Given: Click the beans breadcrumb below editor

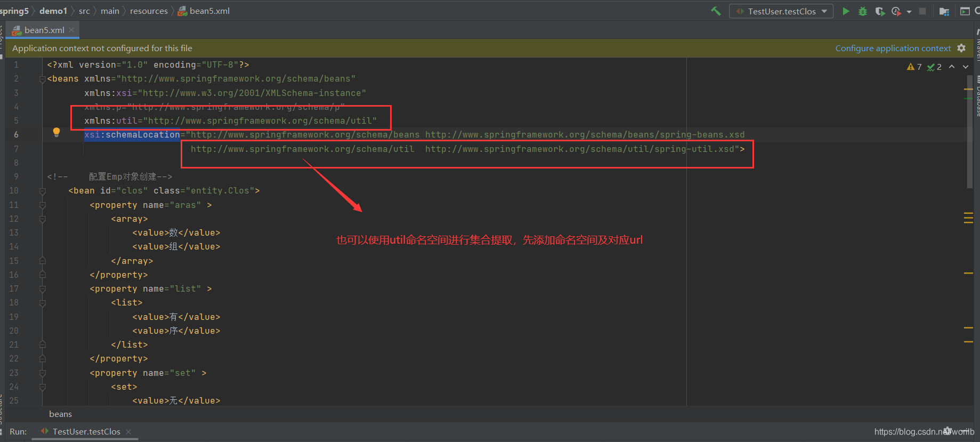Looking at the screenshot, I should 60,414.
